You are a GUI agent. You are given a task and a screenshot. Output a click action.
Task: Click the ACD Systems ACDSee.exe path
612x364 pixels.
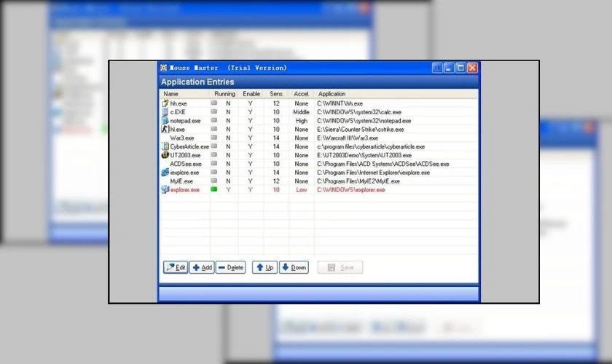point(383,164)
